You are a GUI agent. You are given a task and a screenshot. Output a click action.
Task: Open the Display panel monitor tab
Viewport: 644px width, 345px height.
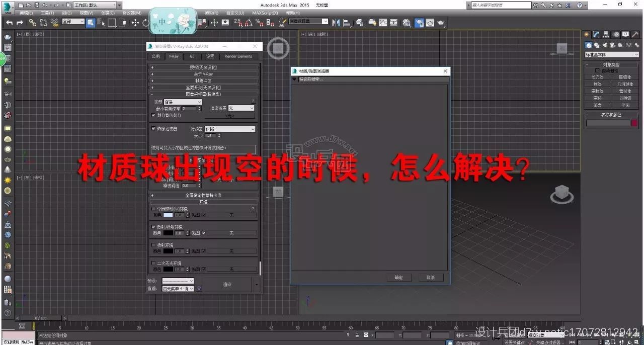pos(625,34)
